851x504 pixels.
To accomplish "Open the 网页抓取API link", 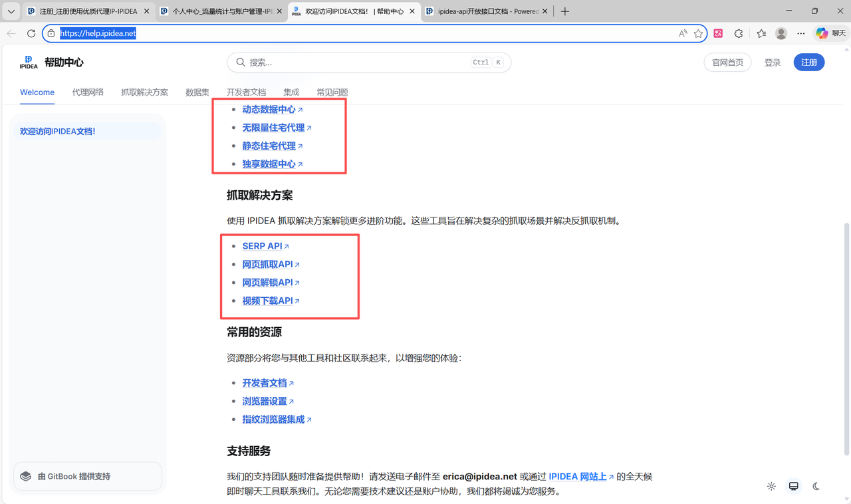I will 271,265.
